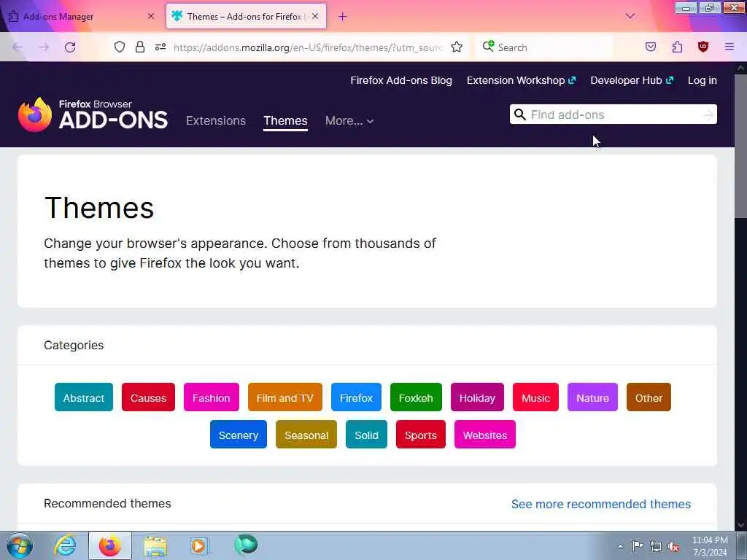Choose the Causes category
The width and height of the screenshot is (747, 560).
(148, 397)
